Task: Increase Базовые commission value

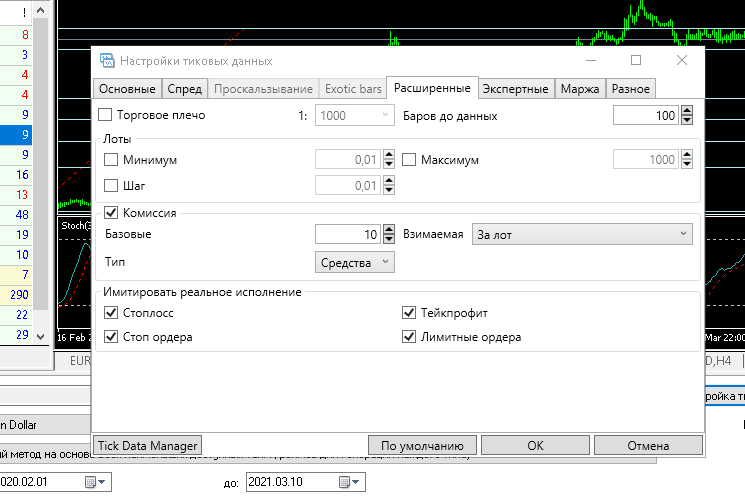Action: click(389, 229)
